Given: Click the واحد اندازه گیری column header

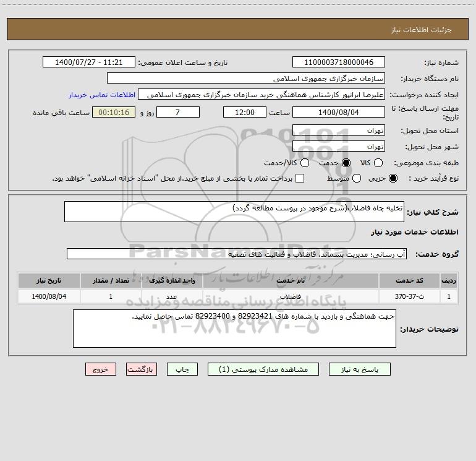Looking at the screenshot, I should click(x=172, y=280).
